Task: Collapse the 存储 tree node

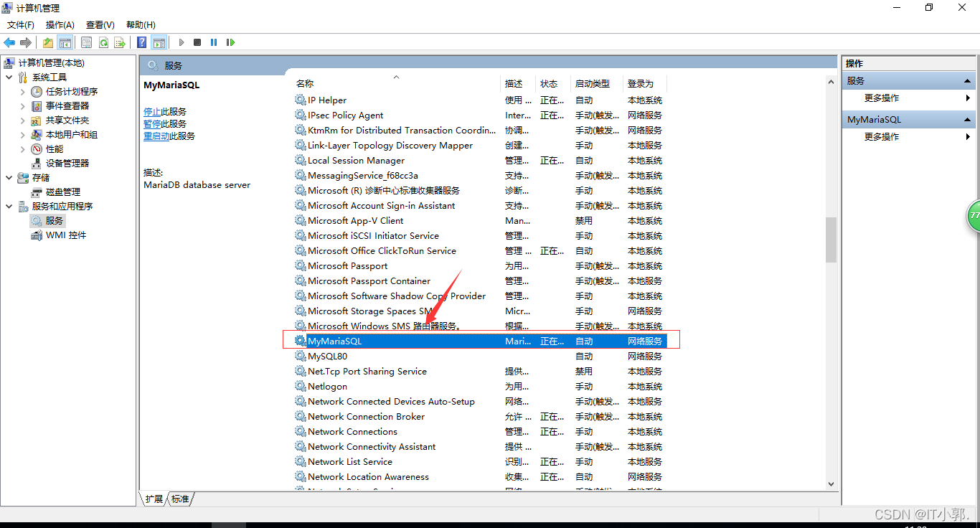Action: click(9, 178)
